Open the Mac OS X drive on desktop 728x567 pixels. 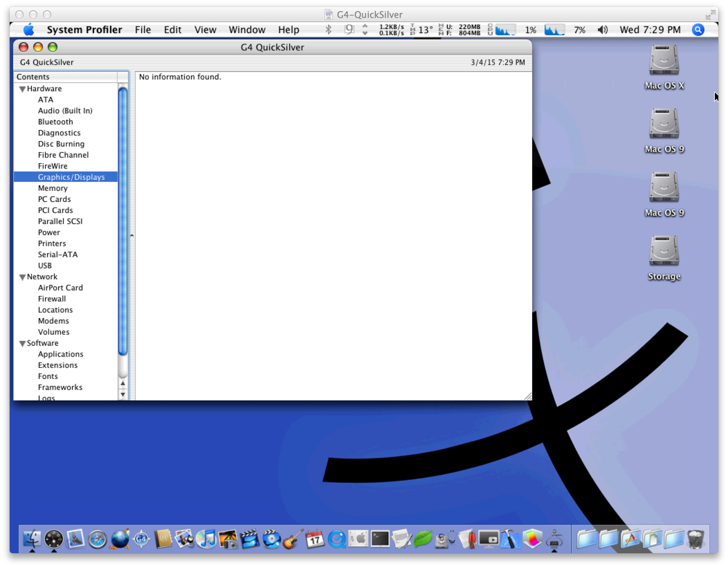pyautogui.click(x=664, y=67)
